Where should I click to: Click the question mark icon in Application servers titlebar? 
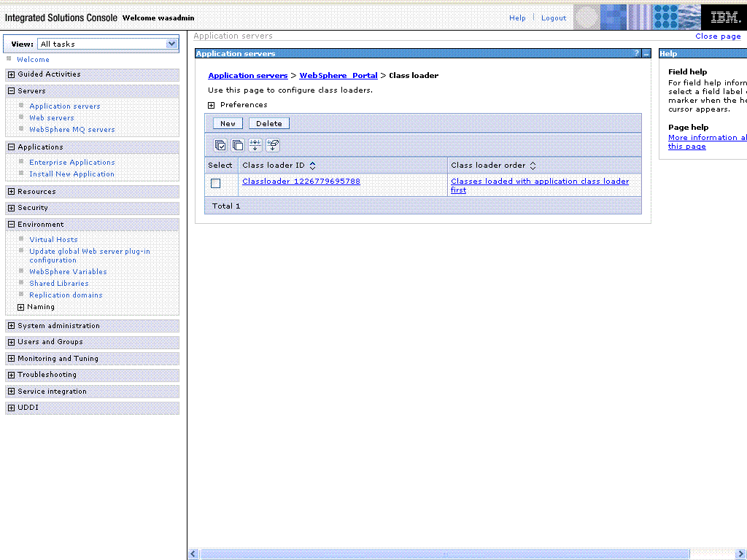click(636, 53)
